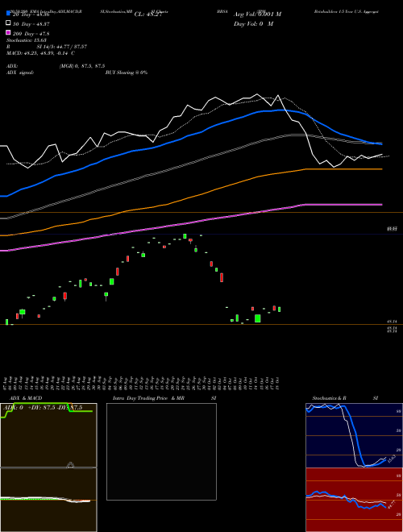Click the blue Stochastics chart panel
This screenshot has height=532, width=403.
(354, 435)
